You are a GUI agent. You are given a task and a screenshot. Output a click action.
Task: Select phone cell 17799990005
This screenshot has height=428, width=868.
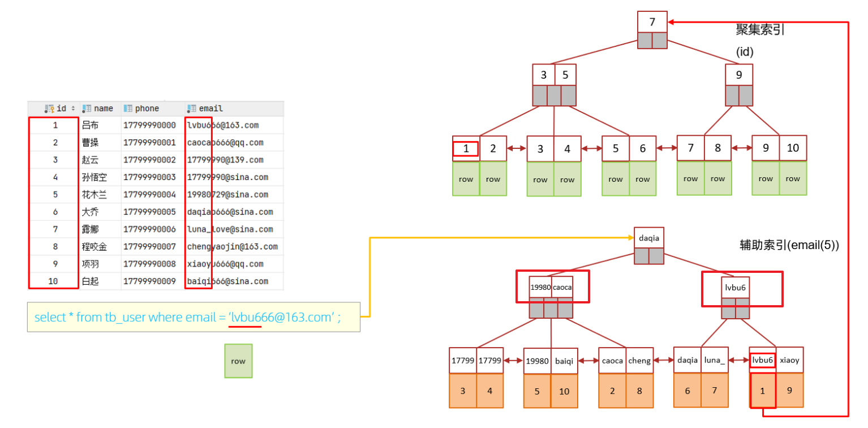coord(149,212)
